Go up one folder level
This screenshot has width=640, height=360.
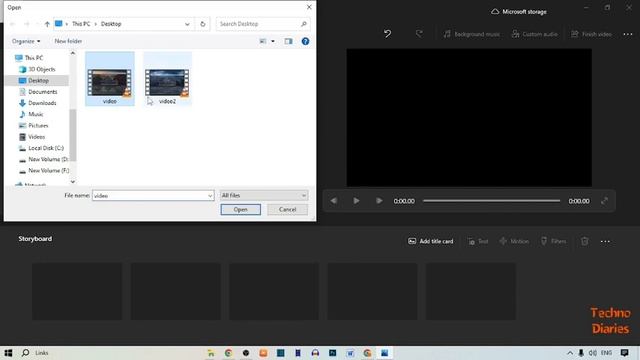pyautogui.click(x=47, y=24)
